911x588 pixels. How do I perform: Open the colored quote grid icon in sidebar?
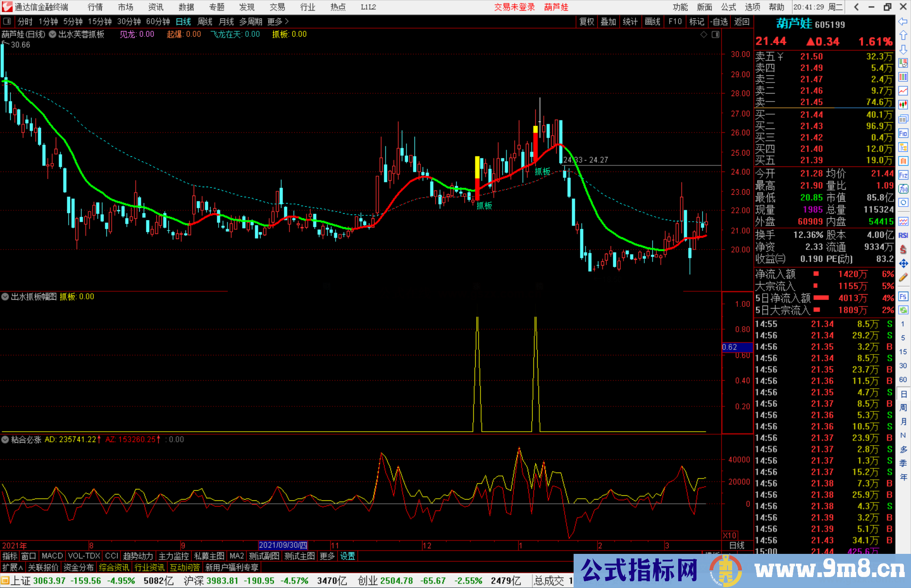[903, 77]
